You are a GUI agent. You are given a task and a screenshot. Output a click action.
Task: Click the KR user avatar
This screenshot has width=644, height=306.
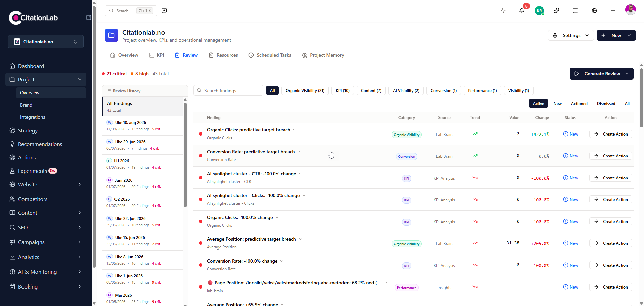539,11
